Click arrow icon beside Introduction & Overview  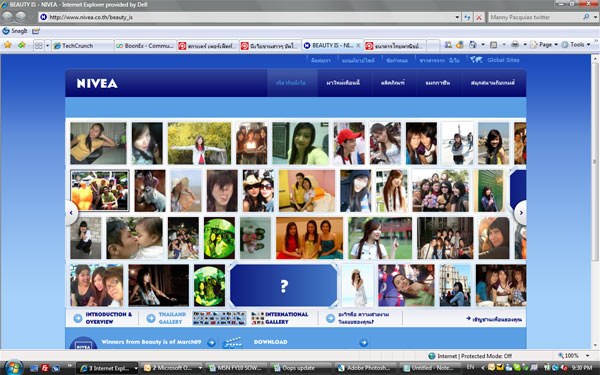pyautogui.click(x=78, y=318)
